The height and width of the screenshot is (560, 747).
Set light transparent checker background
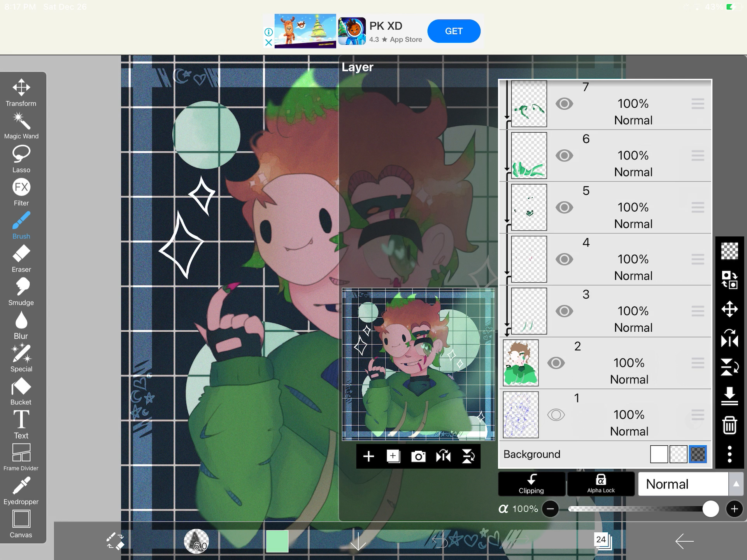(x=678, y=454)
